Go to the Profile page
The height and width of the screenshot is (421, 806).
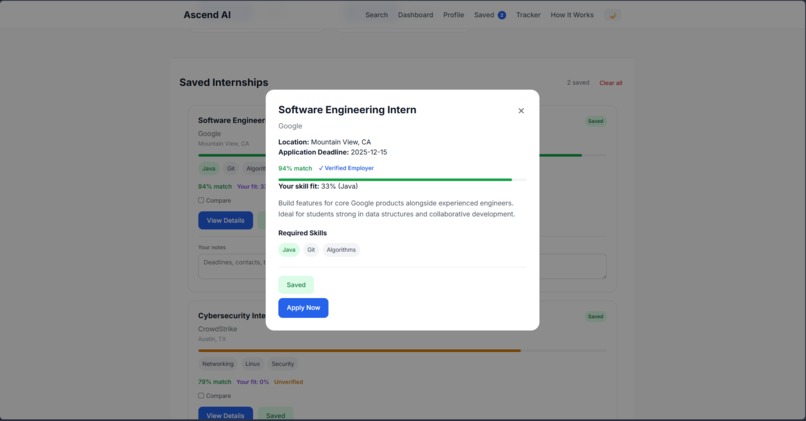(x=453, y=15)
